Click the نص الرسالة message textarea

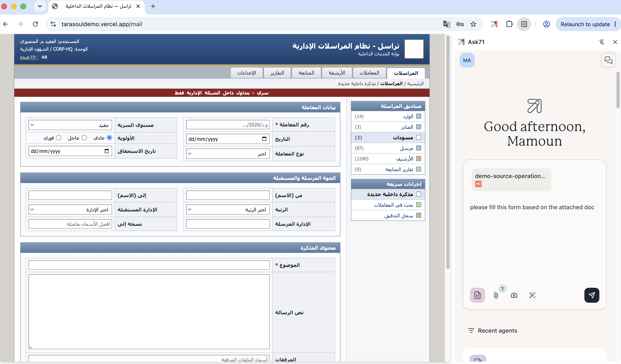[149, 312]
